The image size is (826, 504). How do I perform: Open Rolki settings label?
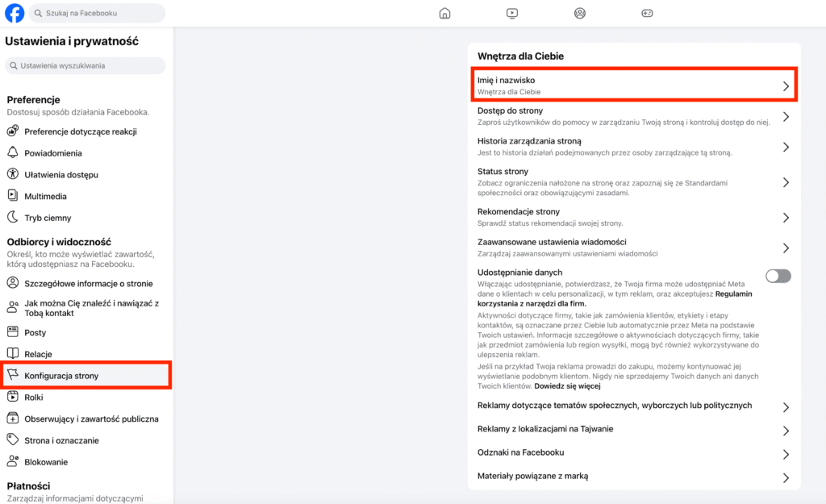point(34,397)
